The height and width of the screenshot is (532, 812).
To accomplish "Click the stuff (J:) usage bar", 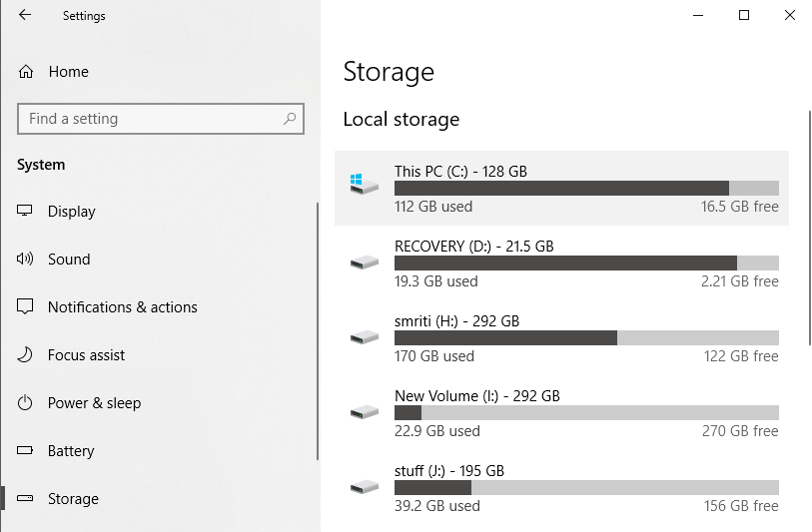I will point(586,487).
